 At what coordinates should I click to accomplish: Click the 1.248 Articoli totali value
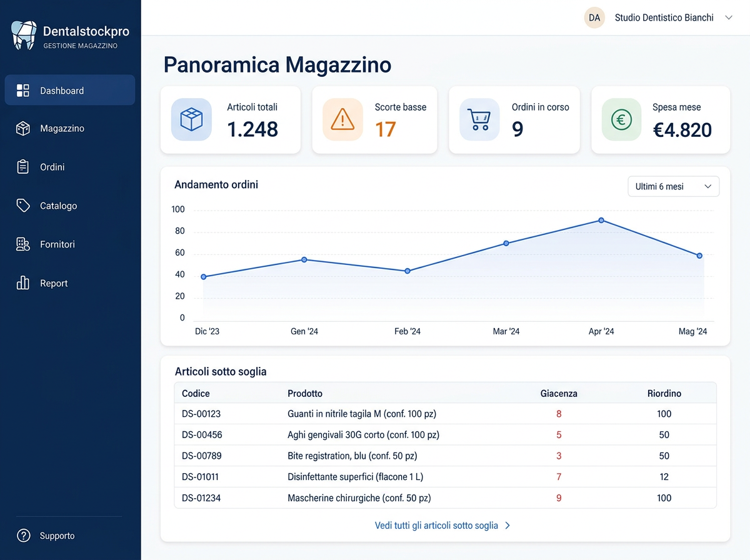[252, 129]
